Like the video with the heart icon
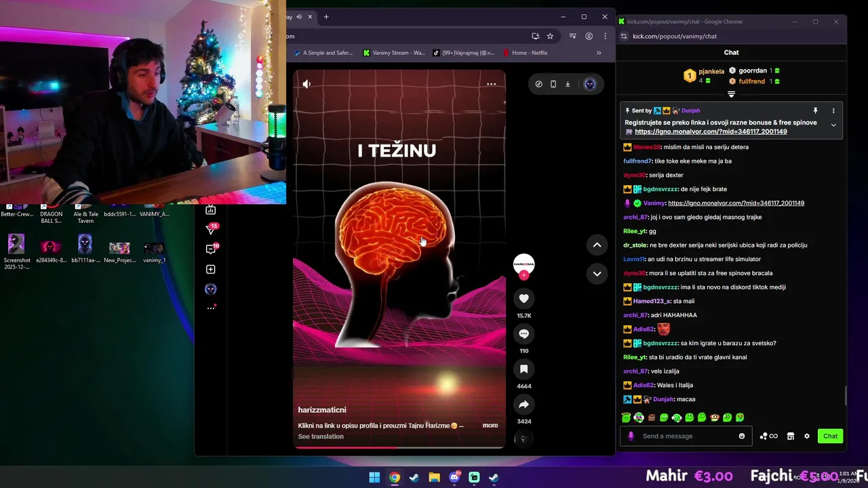This screenshot has height=488, width=868. (524, 298)
